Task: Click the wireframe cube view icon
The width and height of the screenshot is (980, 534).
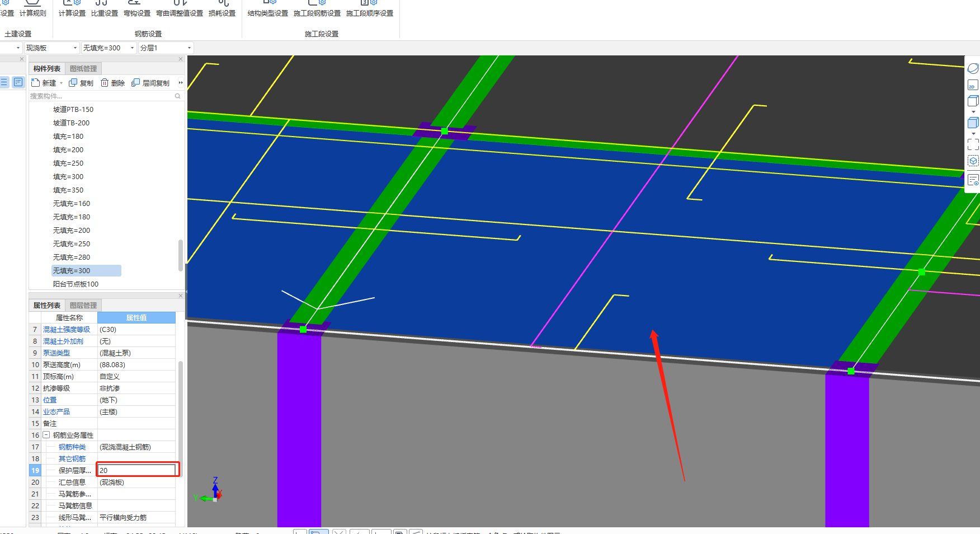Action: pyautogui.click(x=973, y=101)
